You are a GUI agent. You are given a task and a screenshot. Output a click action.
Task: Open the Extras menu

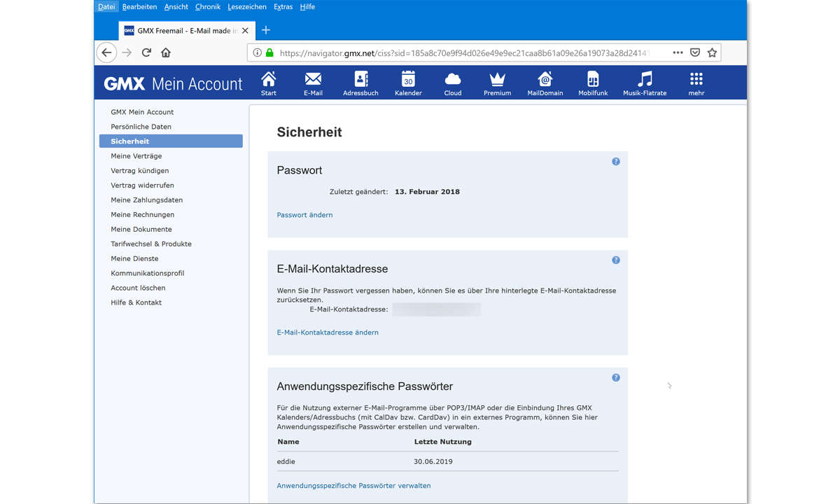click(283, 7)
